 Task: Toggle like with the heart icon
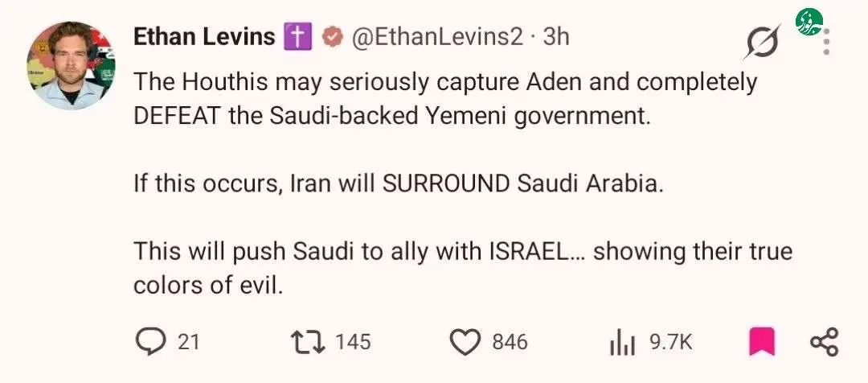(465, 342)
